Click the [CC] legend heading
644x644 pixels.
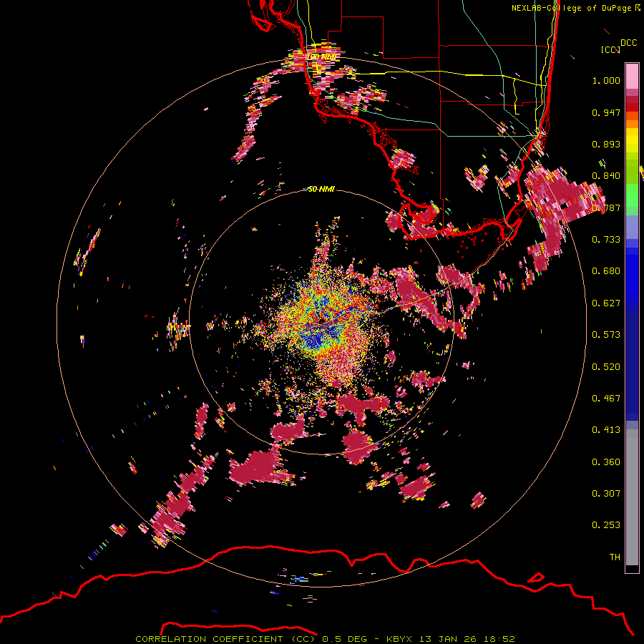610,49
